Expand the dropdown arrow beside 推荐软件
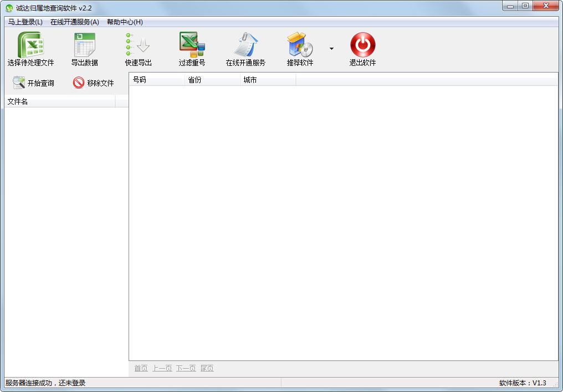This screenshot has height=392, width=563. pos(331,49)
